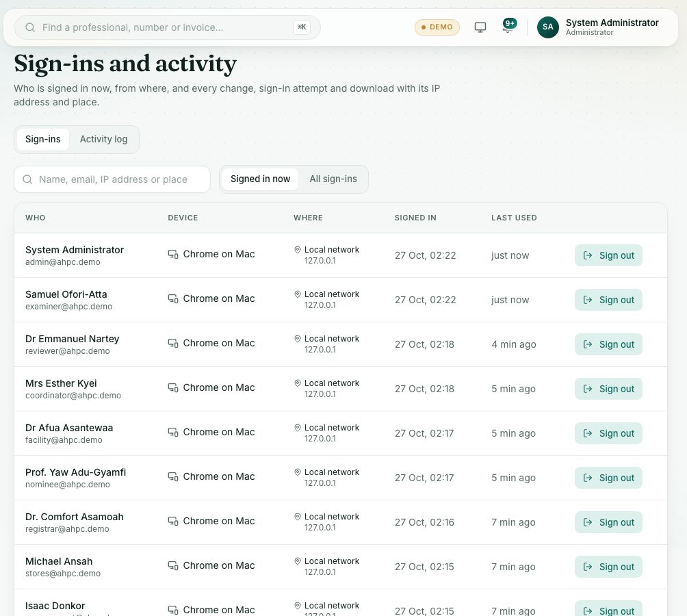Click device icon in Samuel Ofori-Atta row
This screenshot has height=616, width=687.
click(x=173, y=299)
